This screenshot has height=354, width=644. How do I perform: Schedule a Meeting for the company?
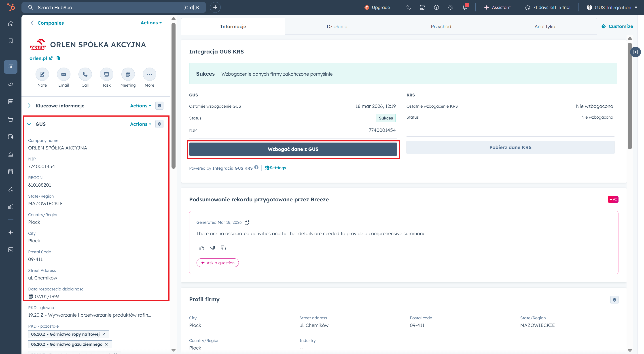pos(128,74)
